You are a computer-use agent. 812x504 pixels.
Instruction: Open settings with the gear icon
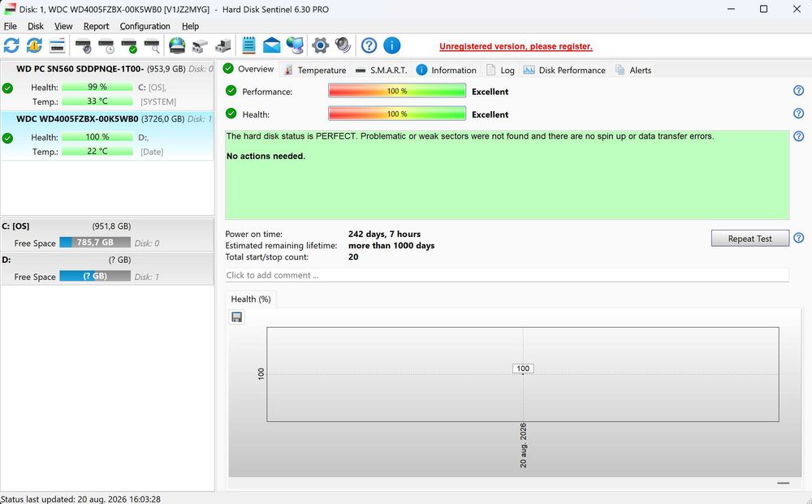[x=320, y=45]
